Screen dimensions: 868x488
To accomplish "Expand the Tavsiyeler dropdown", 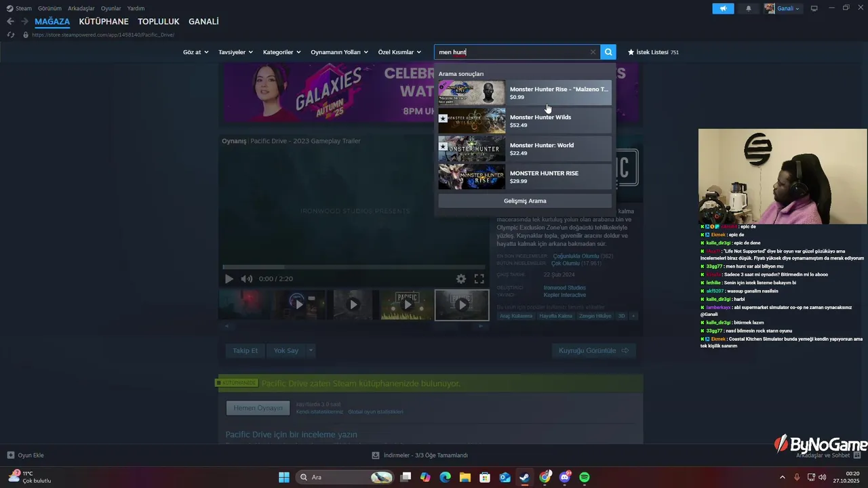I will tap(235, 52).
